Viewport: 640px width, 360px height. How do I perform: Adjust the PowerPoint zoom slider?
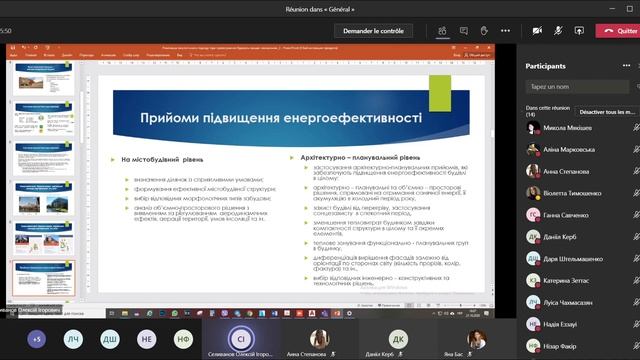click(x=460, y=305)
